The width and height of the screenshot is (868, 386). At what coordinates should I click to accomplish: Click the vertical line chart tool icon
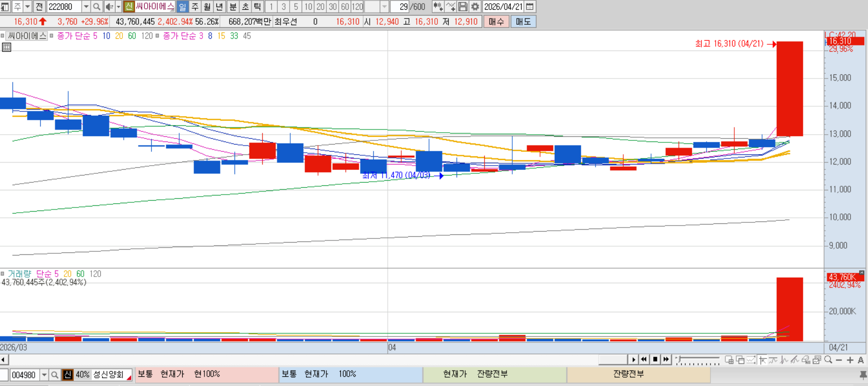coord(784,360)
